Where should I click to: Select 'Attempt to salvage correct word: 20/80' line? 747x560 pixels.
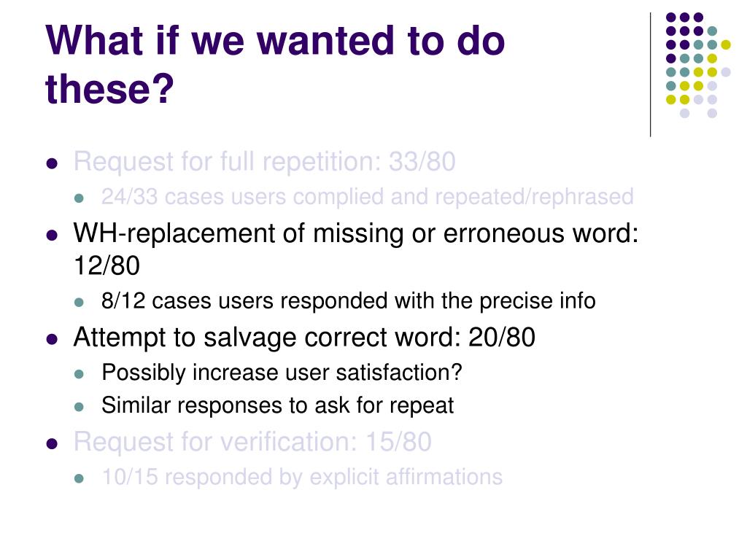pyautogui.click(x=304, y=338)
